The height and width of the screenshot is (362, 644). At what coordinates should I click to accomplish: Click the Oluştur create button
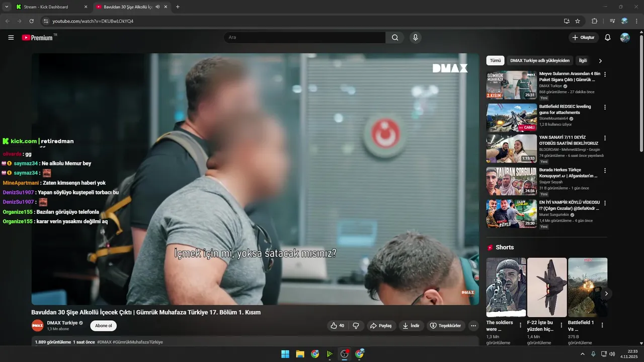point(583,37)
